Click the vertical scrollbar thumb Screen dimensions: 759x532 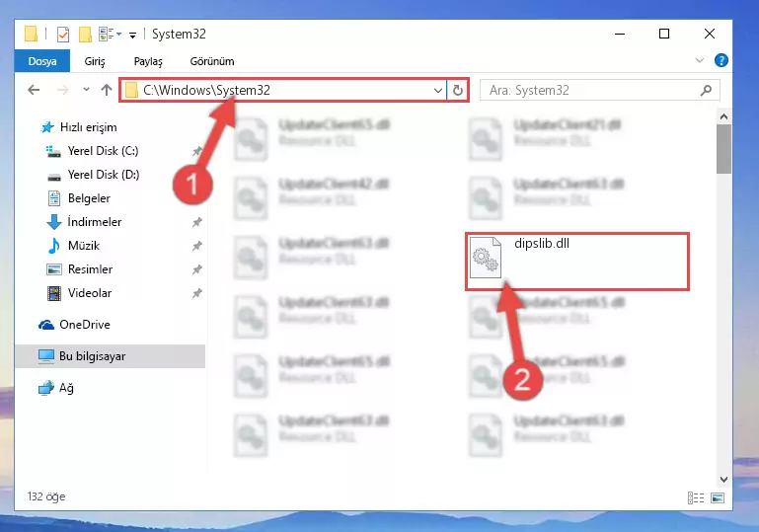click(723, 149)
